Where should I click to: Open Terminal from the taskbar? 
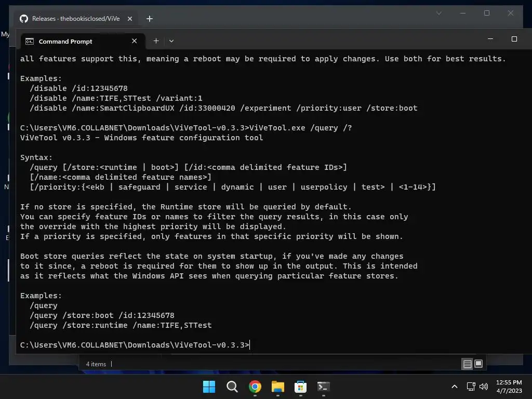pyautogui.click(x=323, y=387)
